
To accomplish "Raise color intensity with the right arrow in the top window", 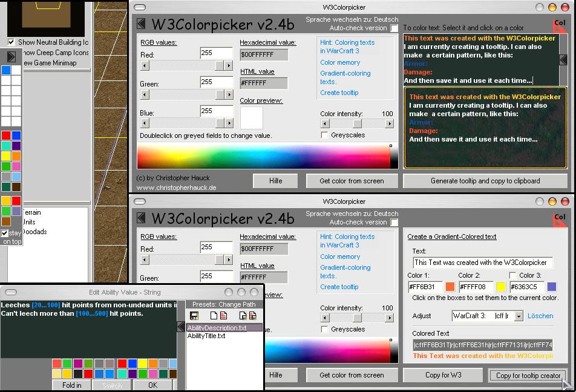I will (x=390, y=123).
